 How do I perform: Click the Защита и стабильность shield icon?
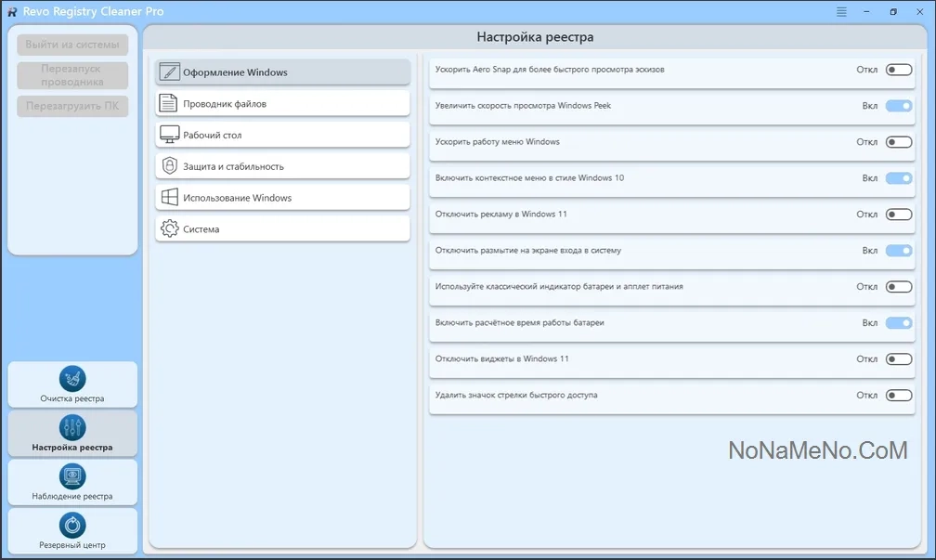click(x=169, y=166)
